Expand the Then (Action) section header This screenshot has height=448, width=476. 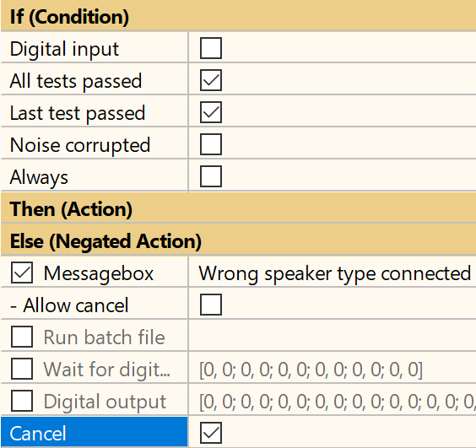tap(238, 209)
